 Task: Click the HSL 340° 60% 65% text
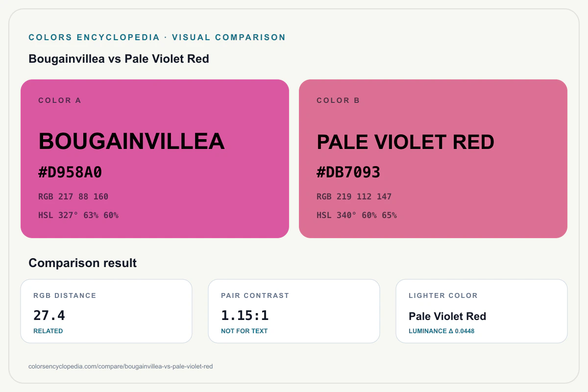point(357,215)
